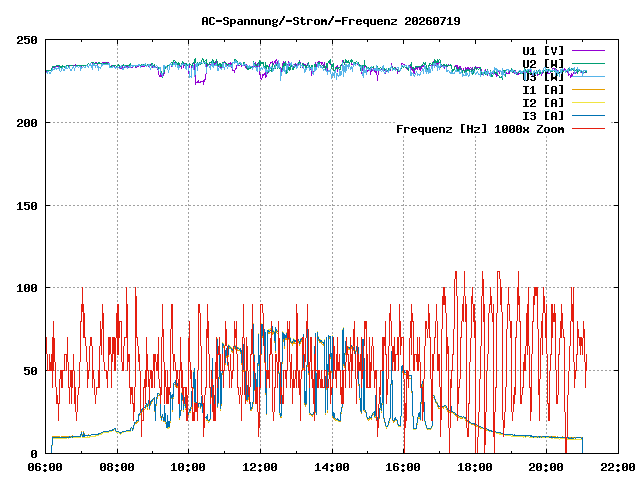The image size is (640, 480).
Task: Click the y-axis label 100
Action: tap(27, 288)
